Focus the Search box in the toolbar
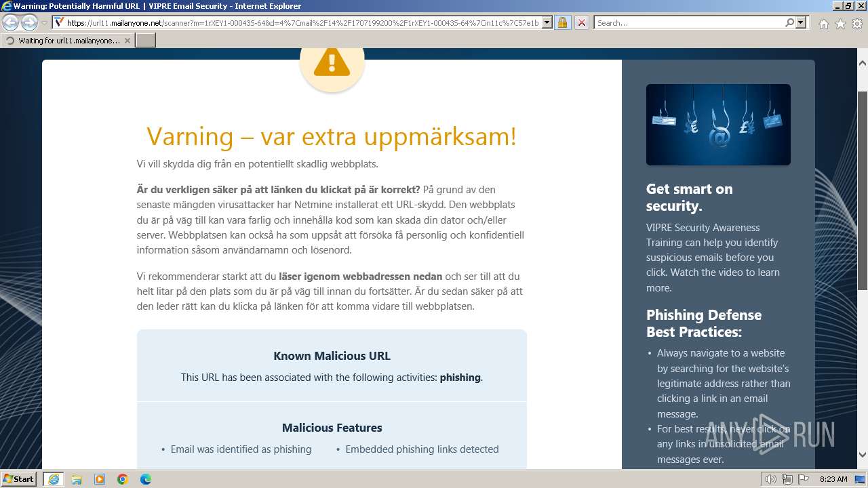This screenshot has width=868, height=488. [x=689, y=22]
